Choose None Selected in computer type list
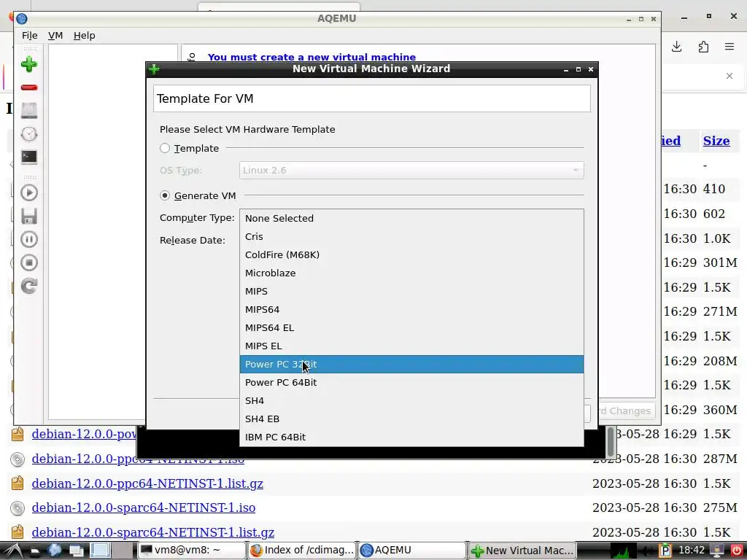747x560 pixels. coord(411,218)
